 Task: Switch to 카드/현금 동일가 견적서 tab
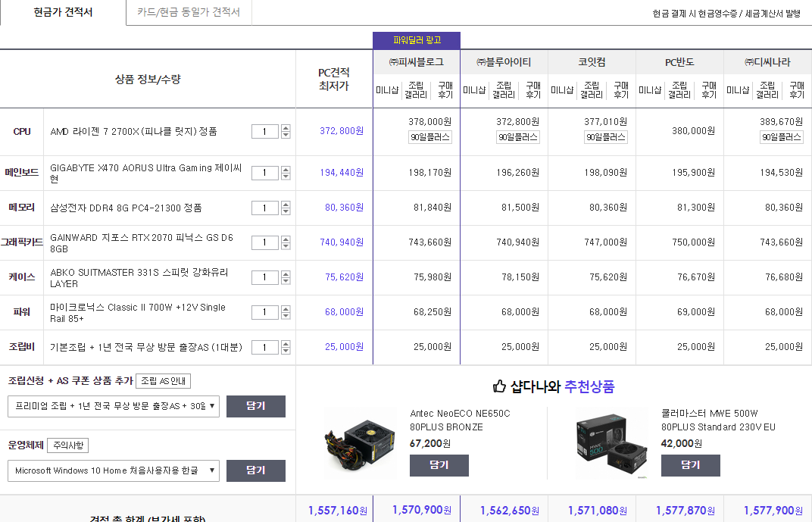[189, 13]
